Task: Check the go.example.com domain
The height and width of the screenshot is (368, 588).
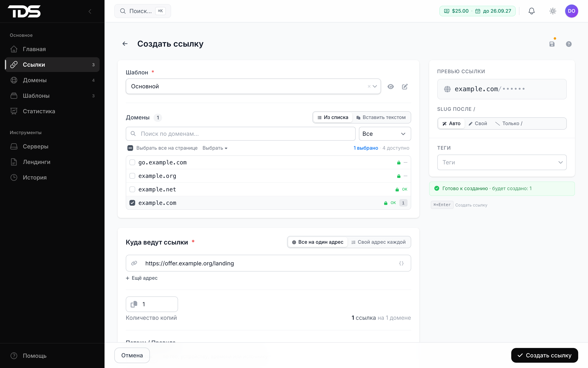Action: click(x=132, y=162)
